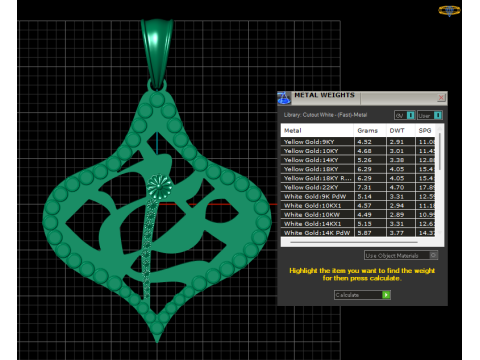Click the gold globe logo in the corner
Screen dimensions: 480x360
449,11
